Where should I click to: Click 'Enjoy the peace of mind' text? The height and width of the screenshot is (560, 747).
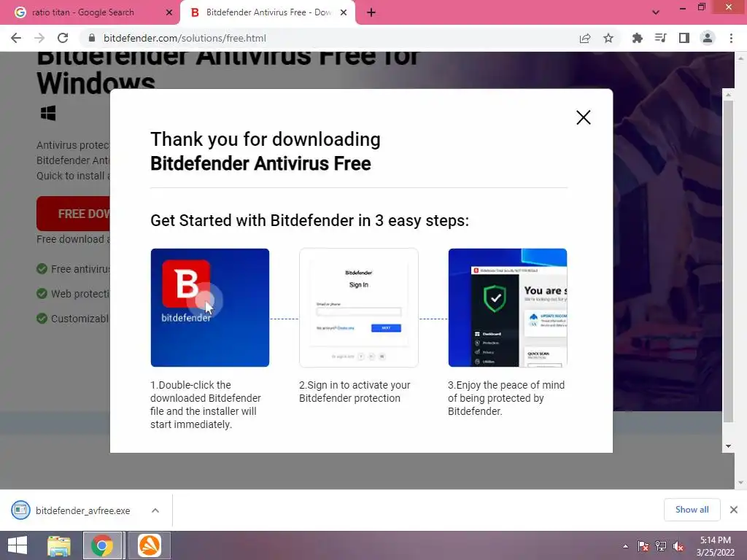click(506, 398)
